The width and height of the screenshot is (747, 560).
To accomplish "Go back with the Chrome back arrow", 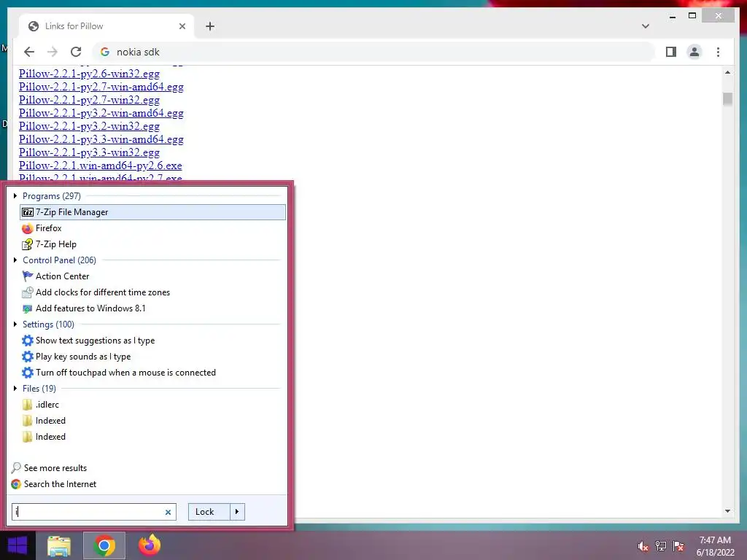I will pos(29,52).
